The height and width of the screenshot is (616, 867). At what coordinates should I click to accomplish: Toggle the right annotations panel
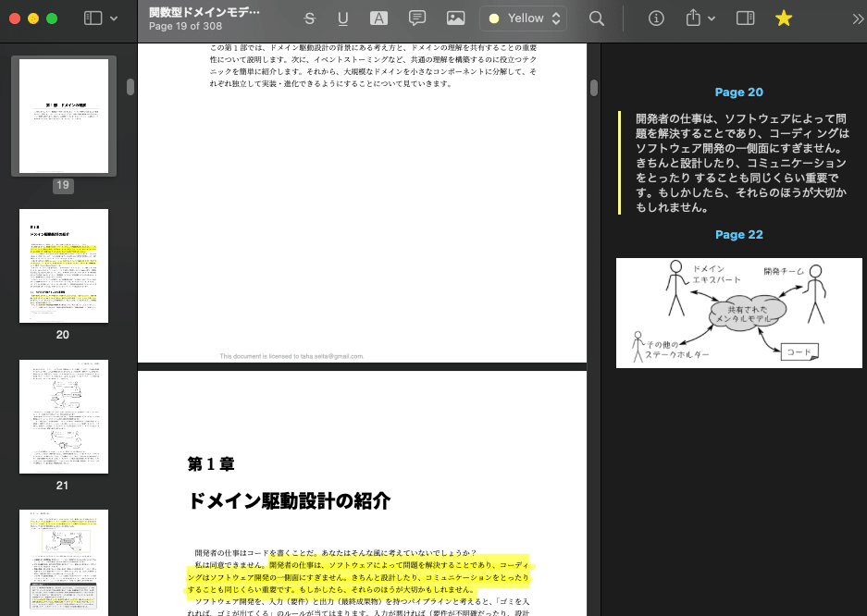746,18
